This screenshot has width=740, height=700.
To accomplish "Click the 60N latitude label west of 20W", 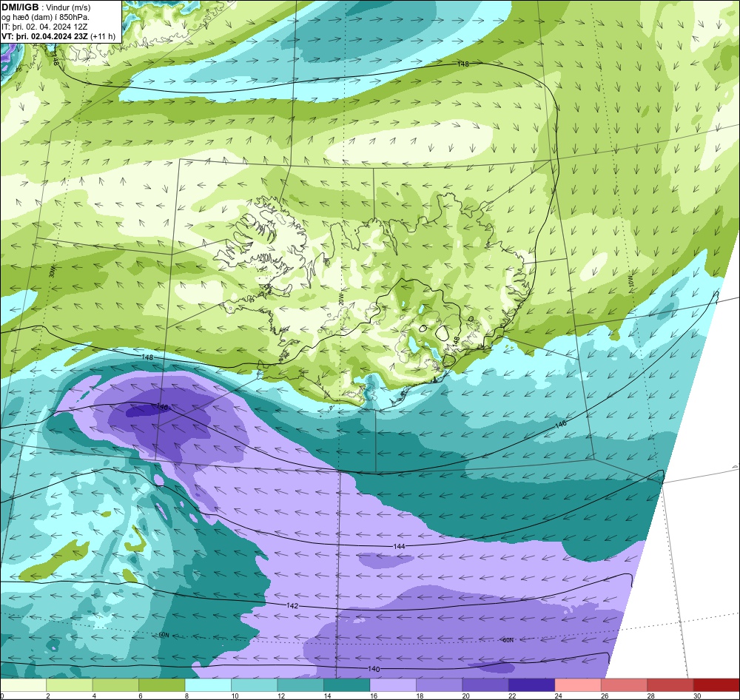I will click(164, 635).
